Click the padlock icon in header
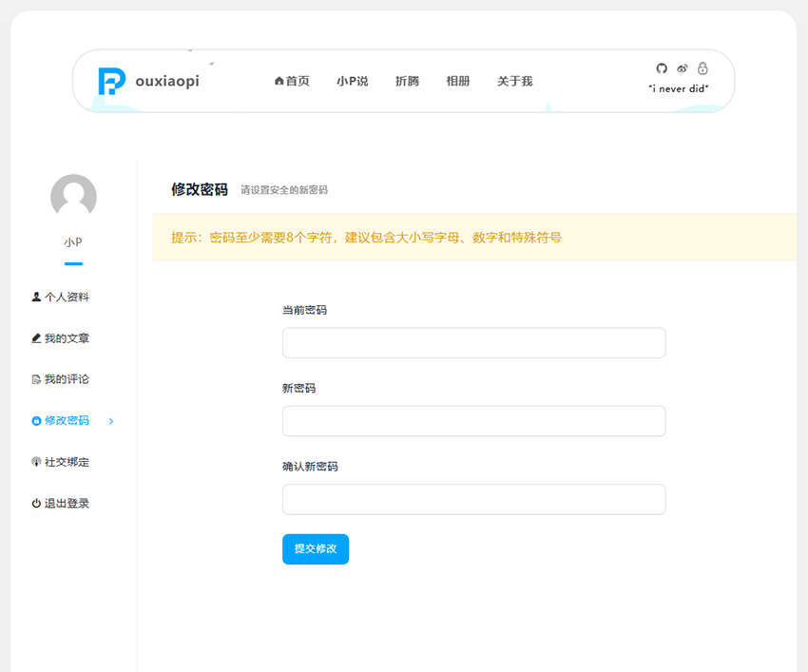 pos(702,68)
